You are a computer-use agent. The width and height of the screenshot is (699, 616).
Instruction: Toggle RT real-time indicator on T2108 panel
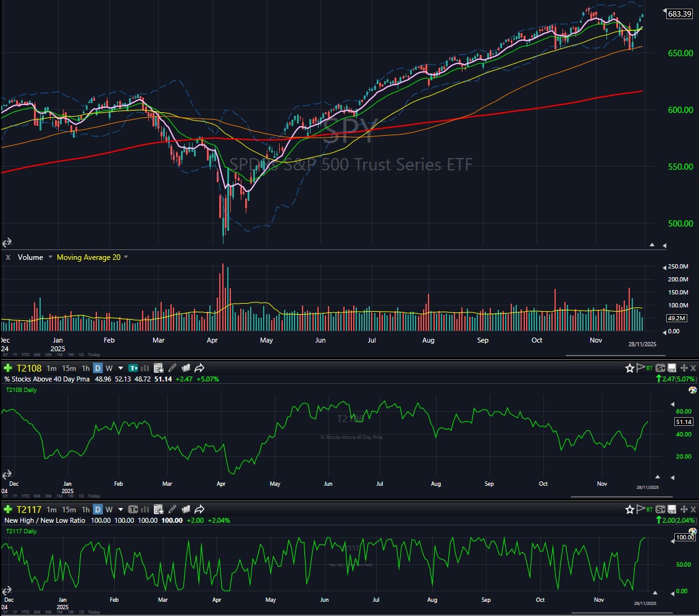(650, 368)
